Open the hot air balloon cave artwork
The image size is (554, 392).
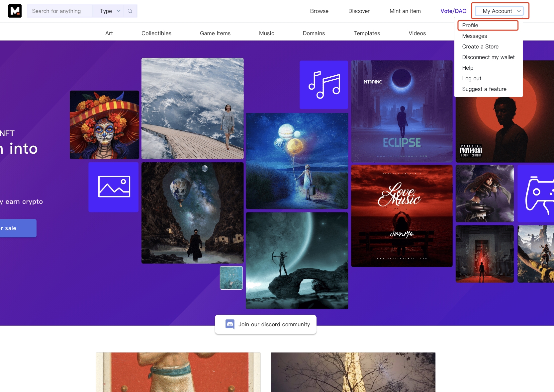pyautogui.click(x=193, y=213)
